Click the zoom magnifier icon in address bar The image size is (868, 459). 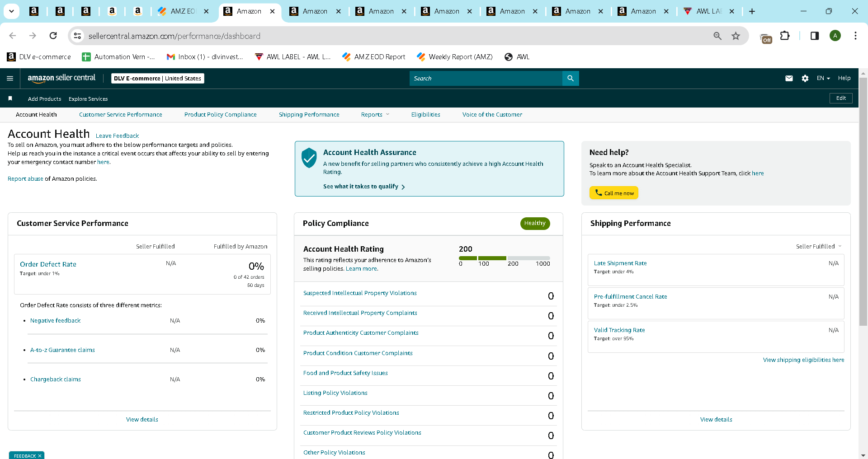point(717,36)
